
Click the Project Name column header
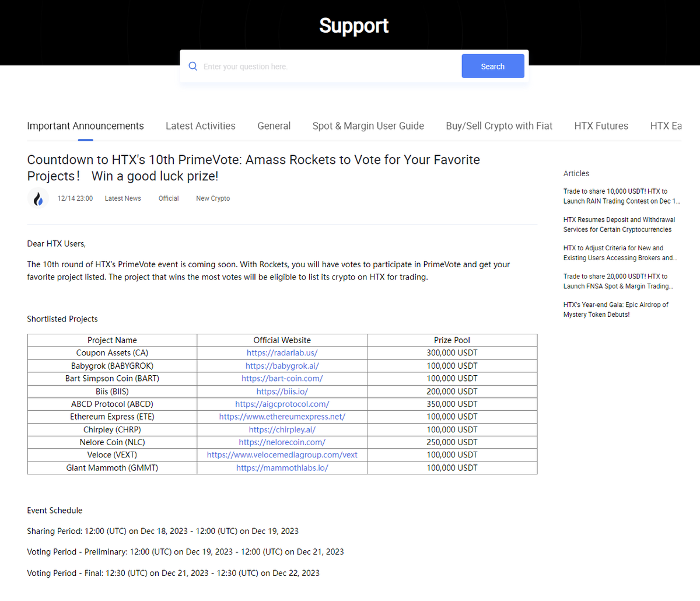(112, 340)
